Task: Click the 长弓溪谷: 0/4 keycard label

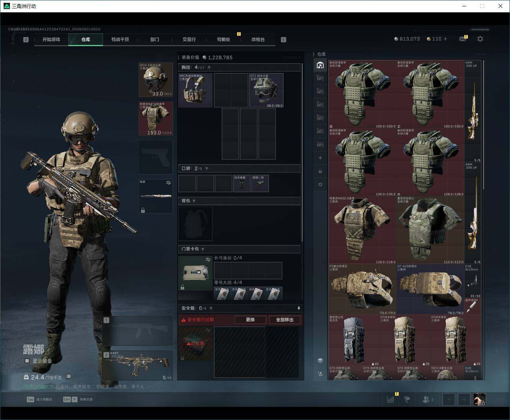Action: pos(228,258)
